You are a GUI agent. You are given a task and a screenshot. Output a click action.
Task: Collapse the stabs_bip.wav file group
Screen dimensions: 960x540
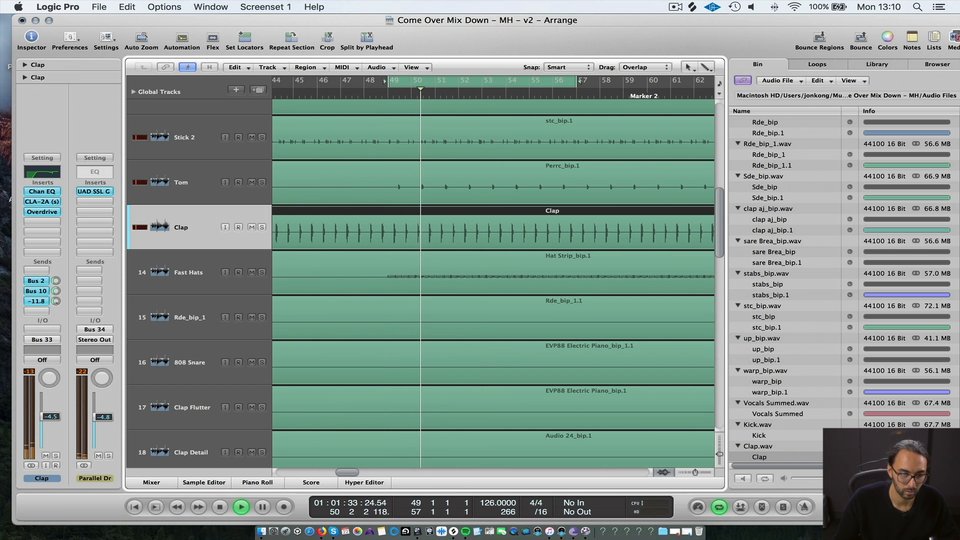click(x=738, y=273)
